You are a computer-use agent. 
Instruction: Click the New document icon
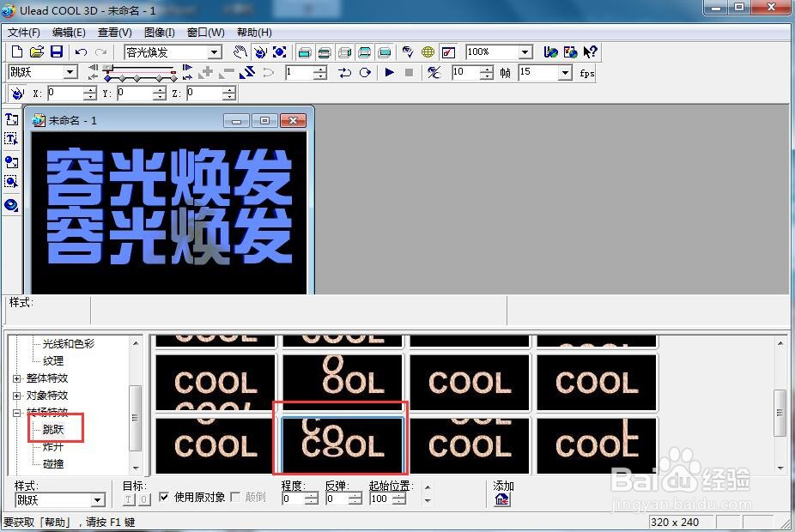[16, 51]
